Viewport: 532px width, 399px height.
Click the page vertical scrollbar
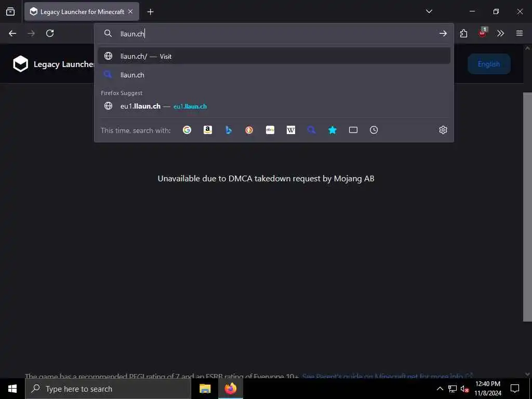[x=527, y=207]
